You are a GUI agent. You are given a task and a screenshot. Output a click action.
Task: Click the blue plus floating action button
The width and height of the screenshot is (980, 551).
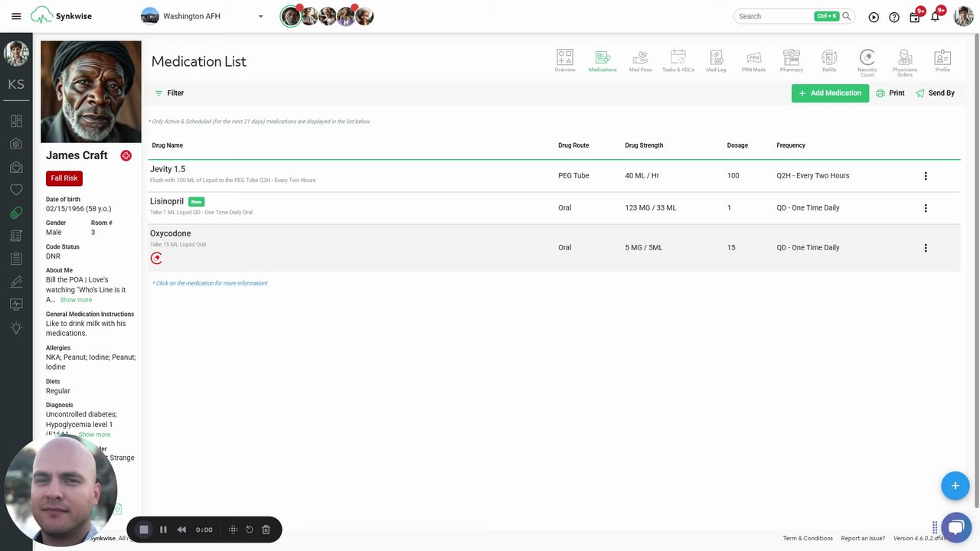coord(955,486)
